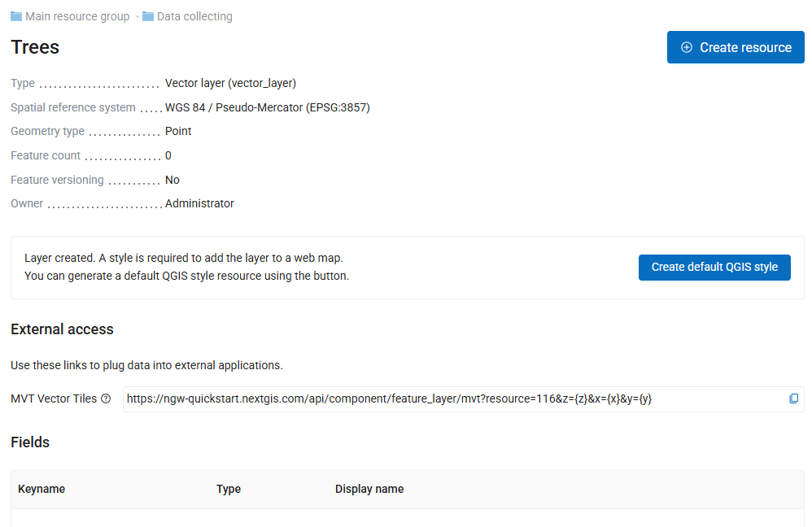Click the Trees page title
This screenshot has height=527, width=812.
pyautogui.click(x=35, y=47)
